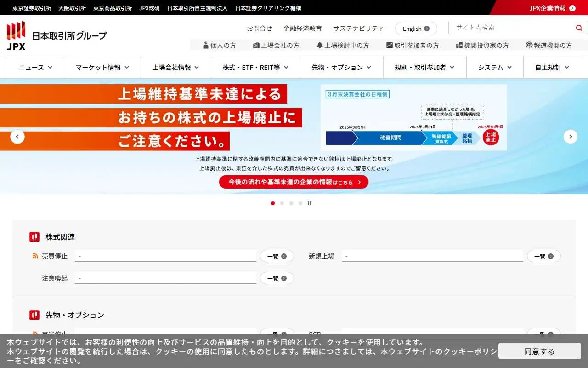
Task: Open JPX総研 top link
Action: (150, 8)
